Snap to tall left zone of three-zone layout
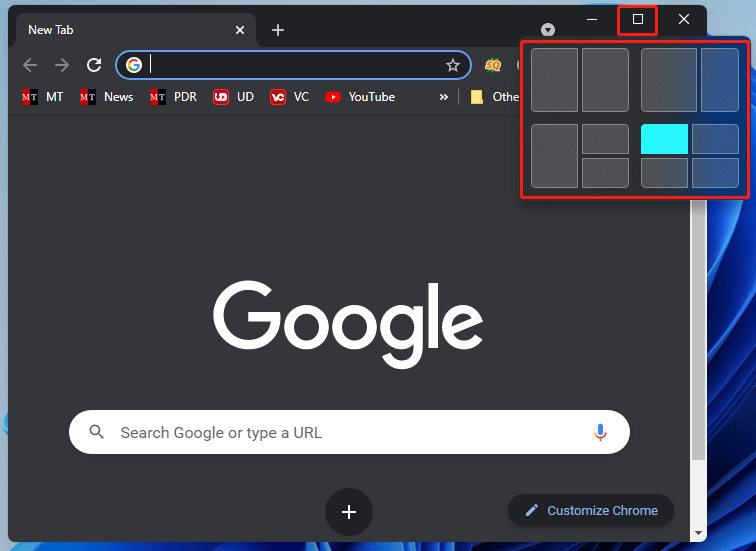The image size is (756, 551). pyautogui.click(x=554, y=156)
